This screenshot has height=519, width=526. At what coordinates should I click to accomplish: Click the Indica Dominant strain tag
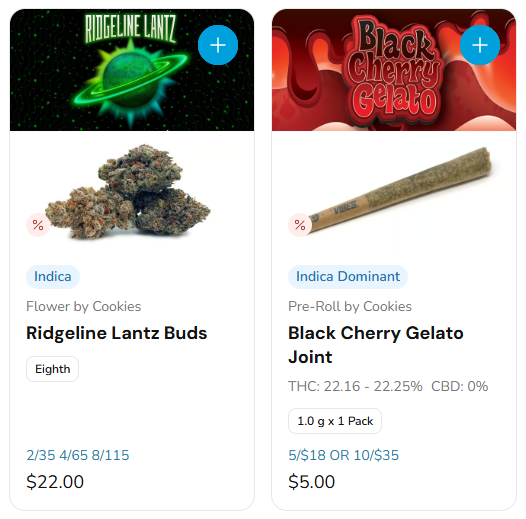point(348,277)
